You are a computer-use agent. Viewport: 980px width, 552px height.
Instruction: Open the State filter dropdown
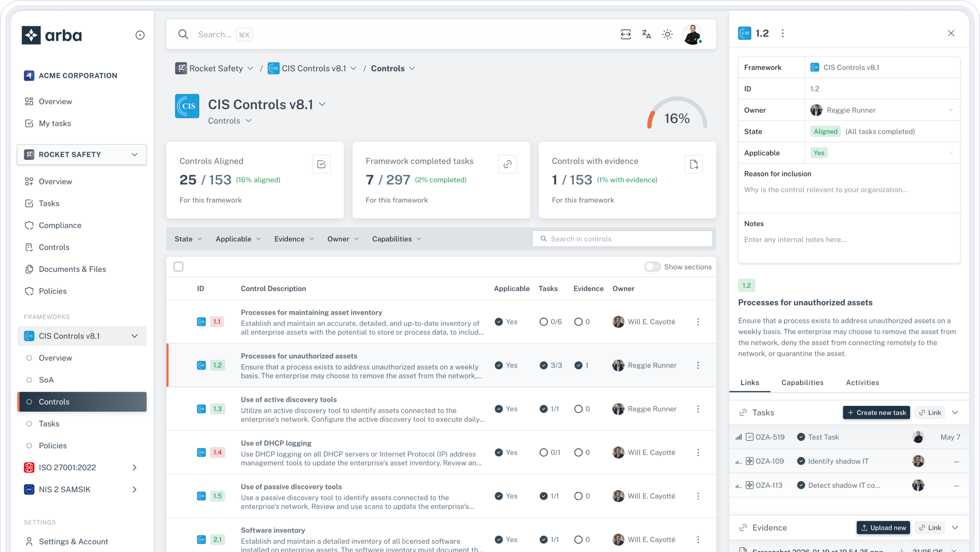point(188,239)
